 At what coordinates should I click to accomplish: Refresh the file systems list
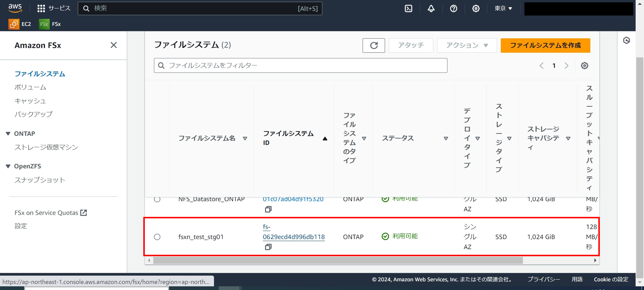pyautogui.click(x=374, y=45)
